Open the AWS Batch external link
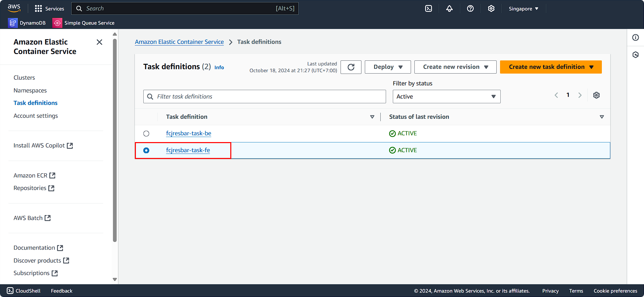The image size is (644, 297). [32, 218]
